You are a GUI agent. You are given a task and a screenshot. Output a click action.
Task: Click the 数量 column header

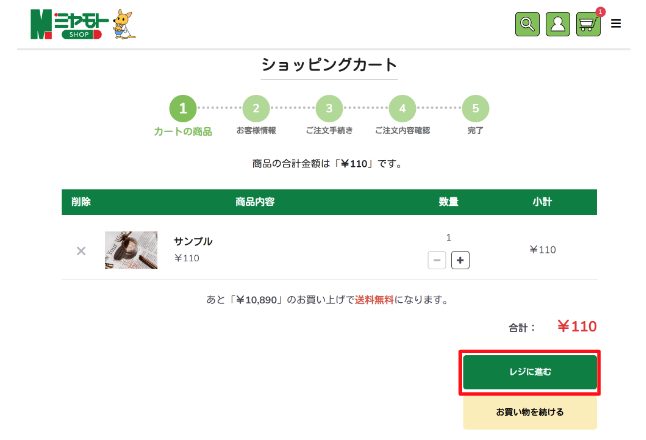tap(449, 202)
